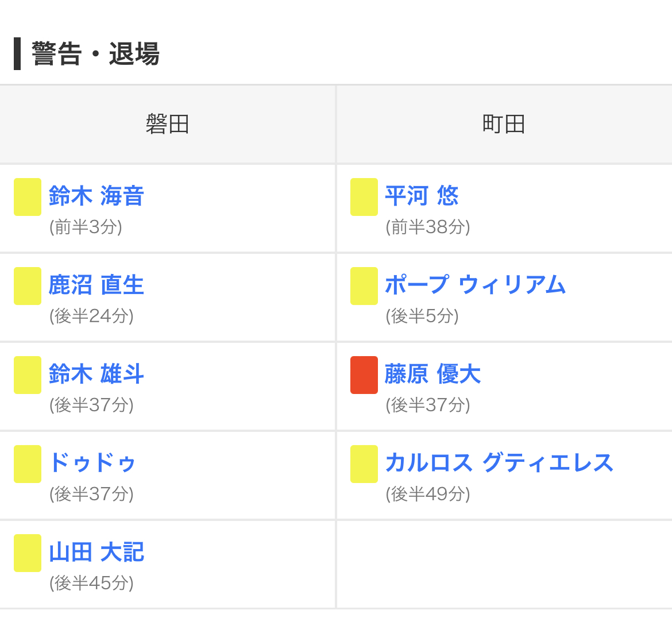Screen dimensions: 672x618
Task: Open player link カルロス グティエレス
Action: coord(499,463)
